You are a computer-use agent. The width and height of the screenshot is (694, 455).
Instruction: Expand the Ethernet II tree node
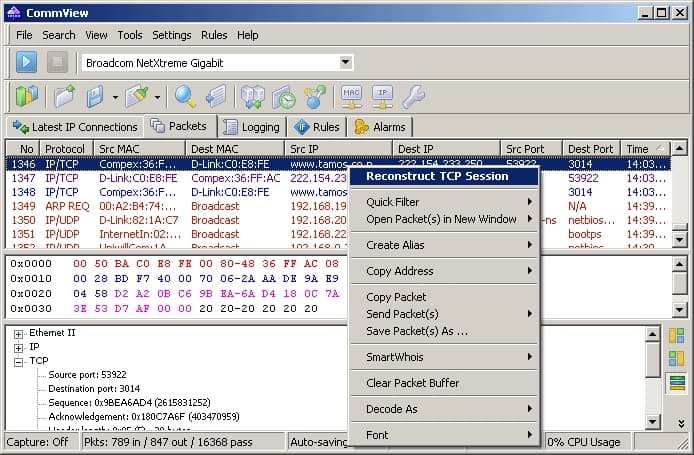[19, 333]
